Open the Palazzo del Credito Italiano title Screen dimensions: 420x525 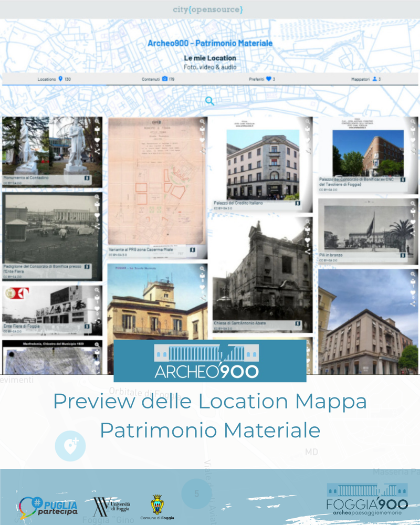coord(238,203)
